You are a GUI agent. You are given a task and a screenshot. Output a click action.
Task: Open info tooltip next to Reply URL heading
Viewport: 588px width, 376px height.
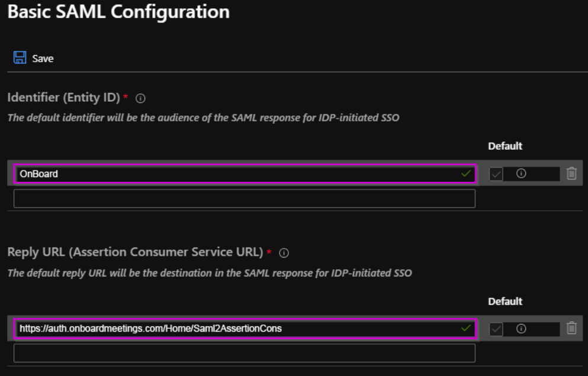(284, 253)
